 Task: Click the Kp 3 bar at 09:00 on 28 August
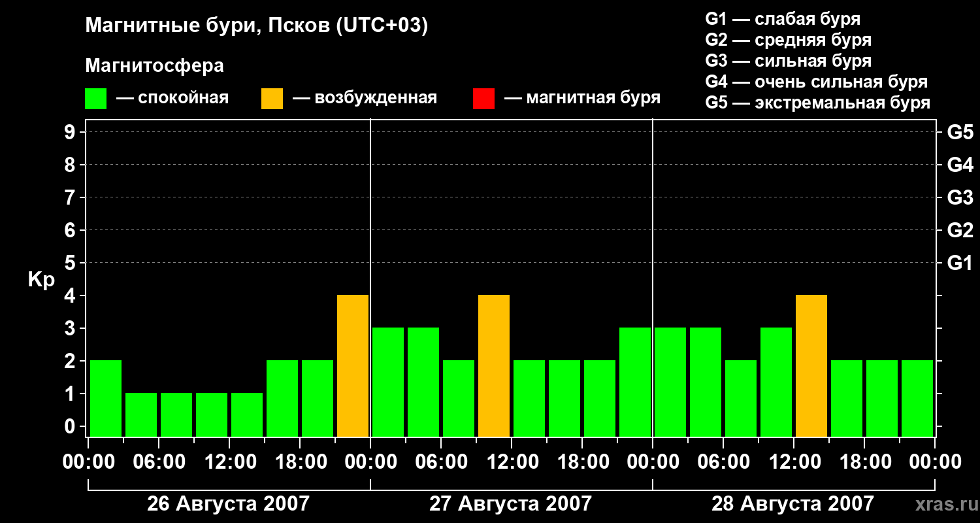tap(776, 382)
